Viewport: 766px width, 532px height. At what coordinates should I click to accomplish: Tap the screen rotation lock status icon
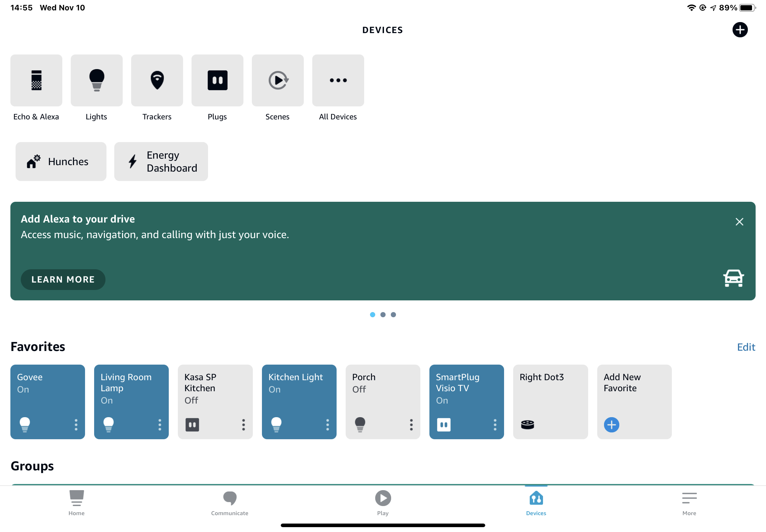coord(702,8)
